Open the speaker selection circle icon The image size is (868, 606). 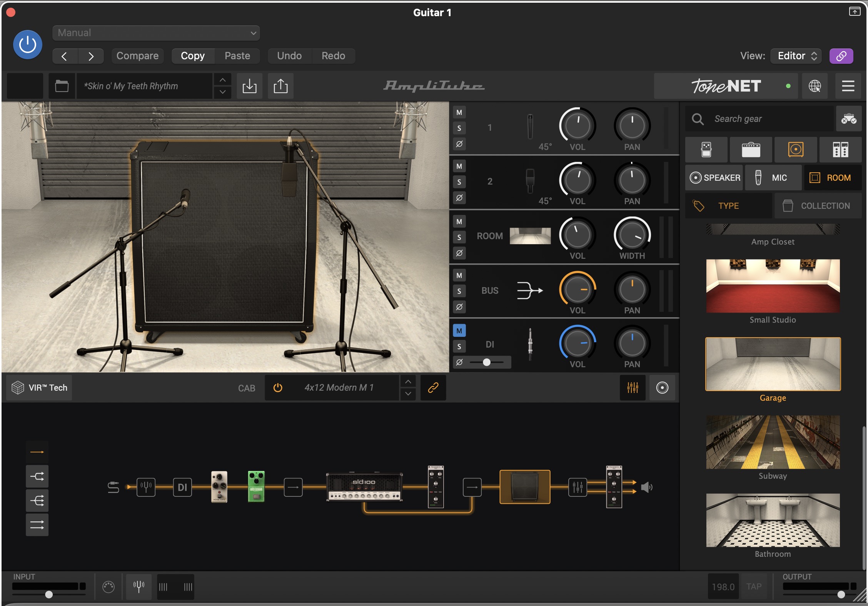[x=662, y=388]
